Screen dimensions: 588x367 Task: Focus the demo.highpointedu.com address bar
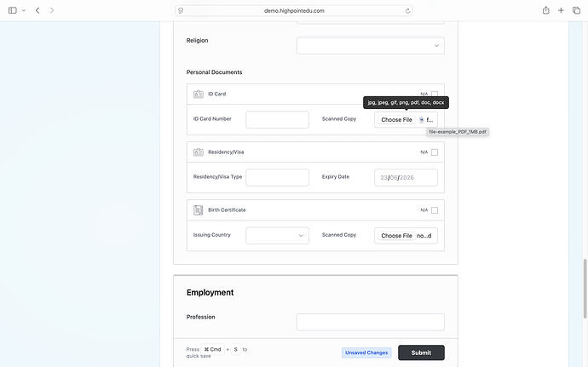click(x=294, y=10)
